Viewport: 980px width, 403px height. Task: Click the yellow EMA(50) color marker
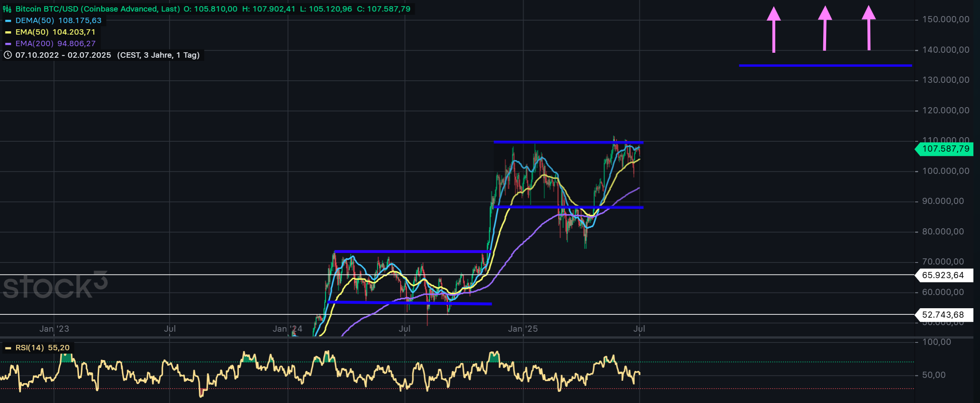(8, 32)
